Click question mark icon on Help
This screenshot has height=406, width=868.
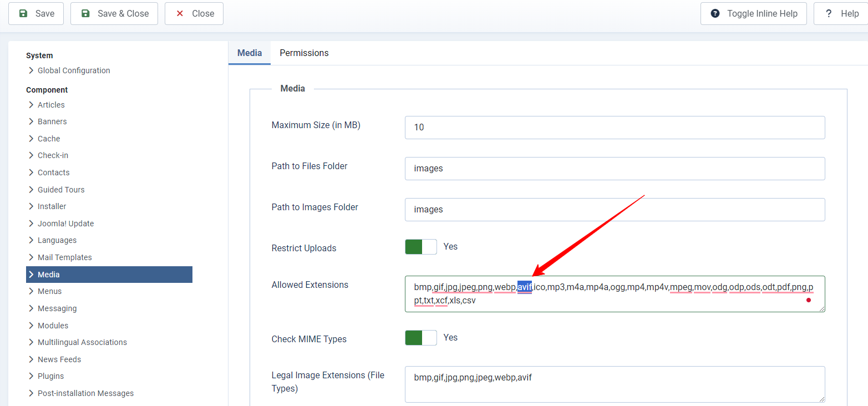tap(829, 14)
